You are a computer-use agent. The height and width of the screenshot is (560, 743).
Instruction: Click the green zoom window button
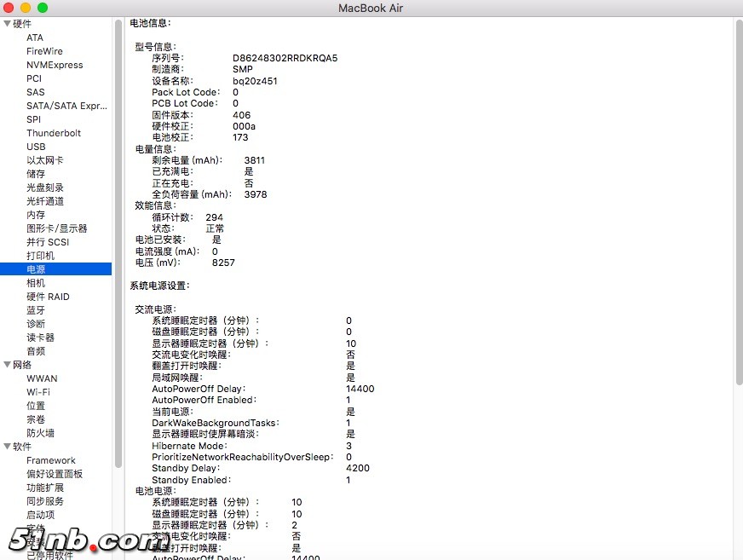[43, 8]
